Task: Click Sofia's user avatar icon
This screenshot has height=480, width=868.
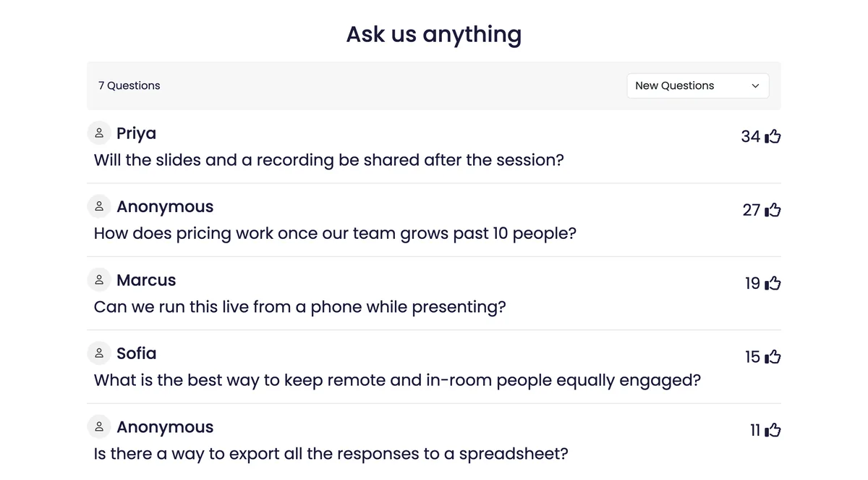Action: coord(99,353)
